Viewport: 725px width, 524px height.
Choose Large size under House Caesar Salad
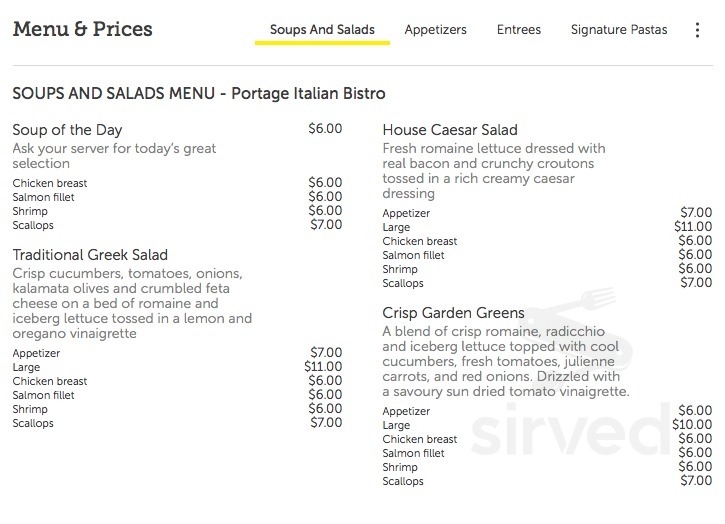tap(396, 227)
